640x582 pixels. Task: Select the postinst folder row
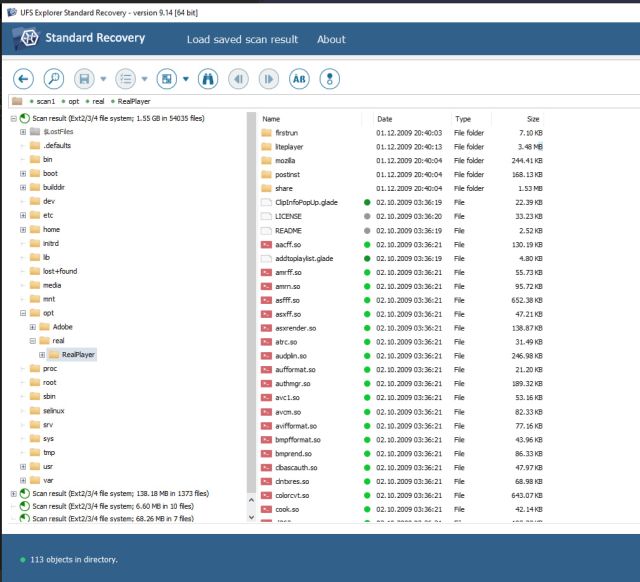click(402, 175)
